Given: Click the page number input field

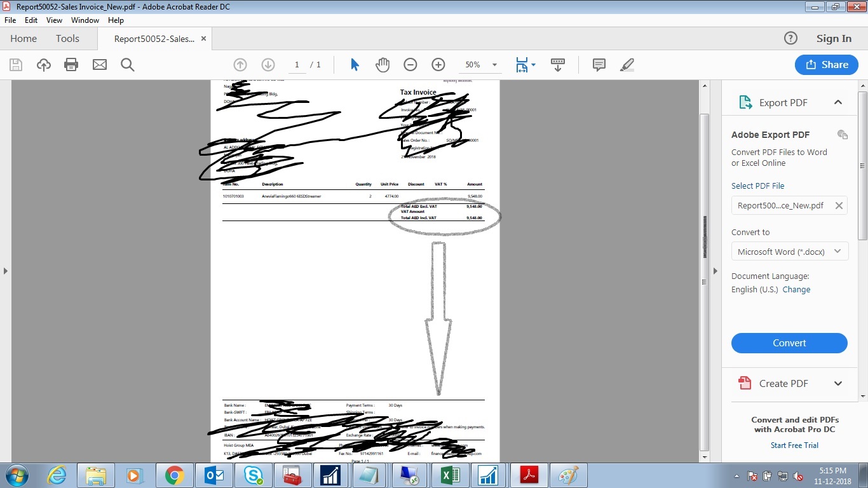Looking at the screenshot, I should point(297,65).
